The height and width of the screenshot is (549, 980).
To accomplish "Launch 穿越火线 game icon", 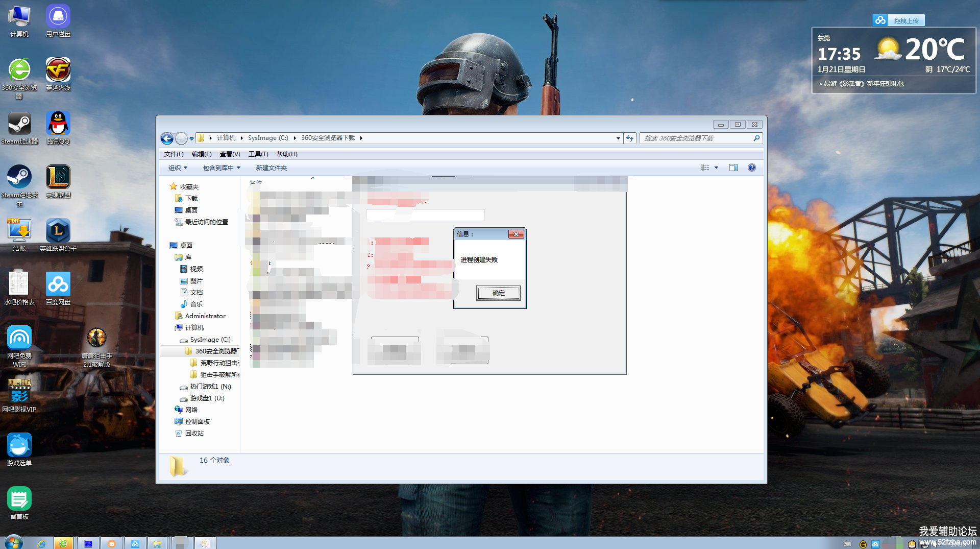I will pyautogui.click(x=58, y=75).
